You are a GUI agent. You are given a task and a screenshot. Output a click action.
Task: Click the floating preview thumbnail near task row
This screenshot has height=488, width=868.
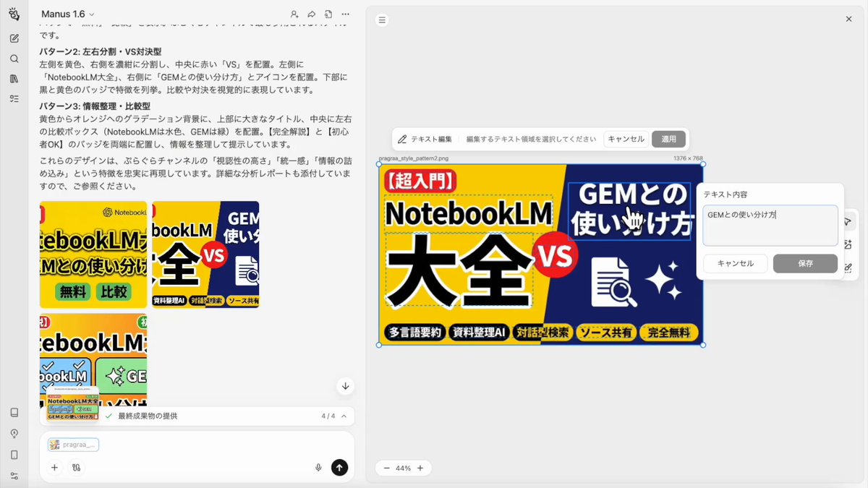coord(73,404)
